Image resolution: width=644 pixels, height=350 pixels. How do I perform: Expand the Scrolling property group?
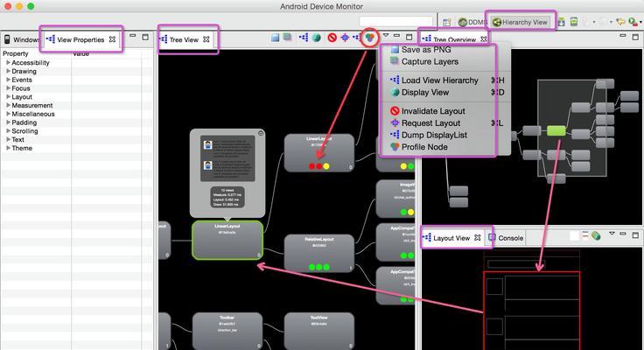coord(8,131)
